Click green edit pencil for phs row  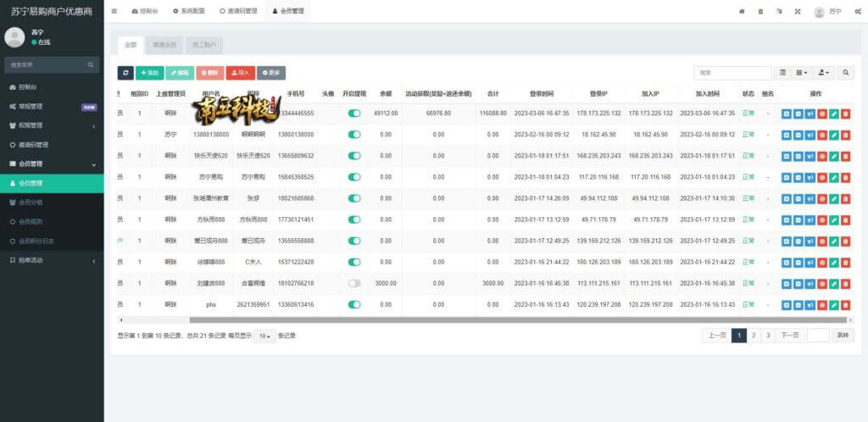tap(834, 305)
